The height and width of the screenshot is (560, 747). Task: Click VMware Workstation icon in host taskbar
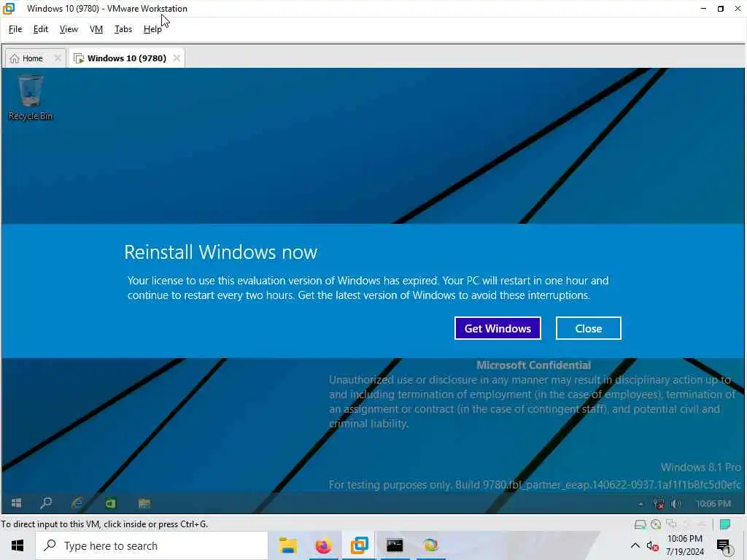[x=359, y=545]
